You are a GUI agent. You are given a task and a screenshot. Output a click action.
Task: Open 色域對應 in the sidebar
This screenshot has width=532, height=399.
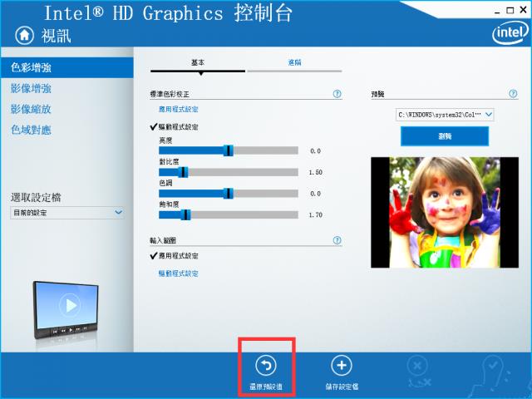[31, 130]
